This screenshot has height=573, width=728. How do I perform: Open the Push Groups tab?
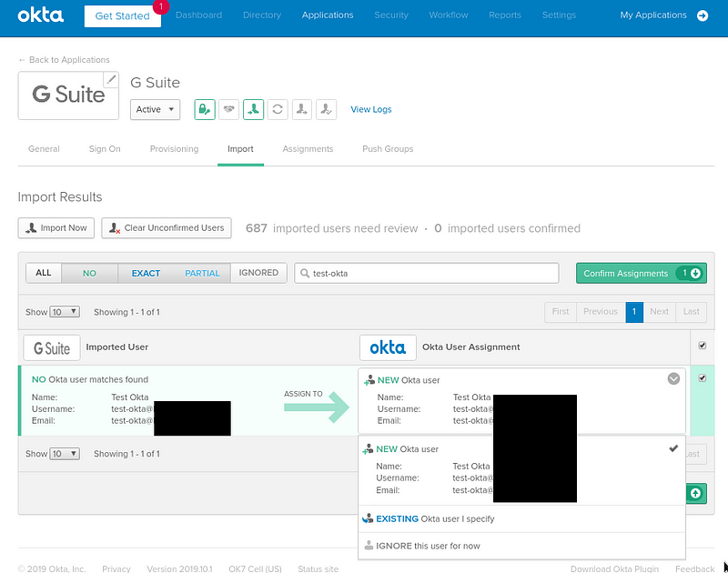point(388,149)
